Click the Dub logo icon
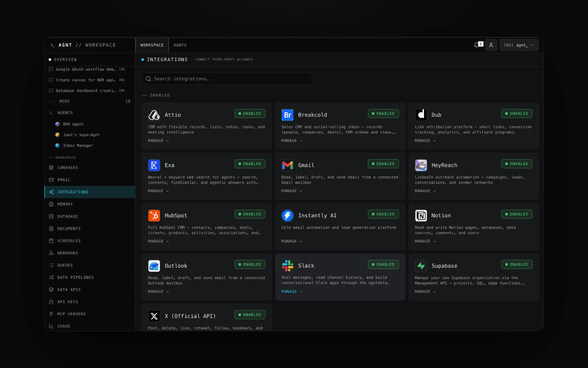Viewport: 588px width, 368px height. click(x=421, y=115)
